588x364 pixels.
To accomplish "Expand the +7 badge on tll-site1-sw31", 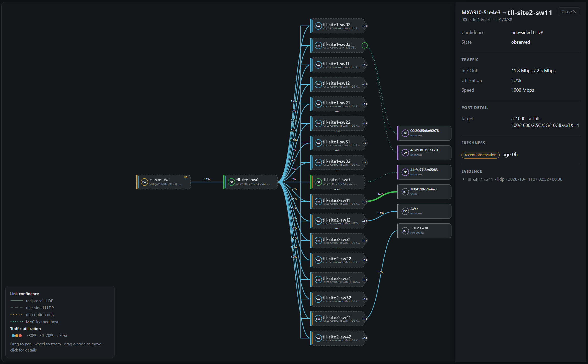I will 365,143.
